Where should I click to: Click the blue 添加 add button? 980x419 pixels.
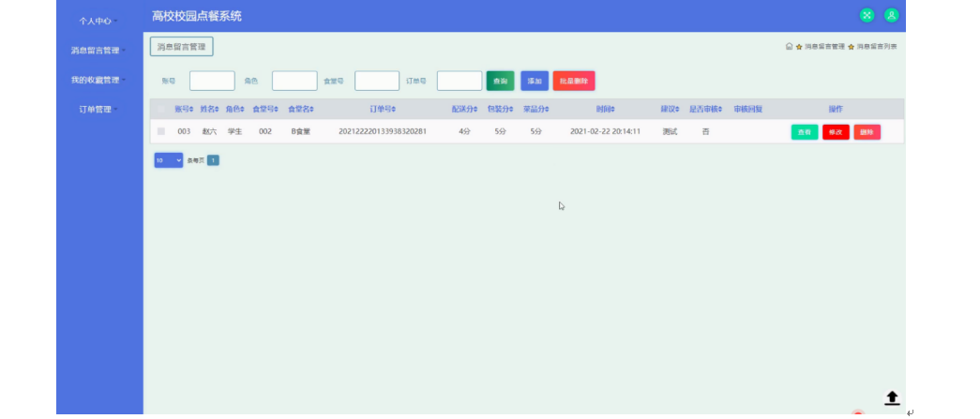[535, 82]
